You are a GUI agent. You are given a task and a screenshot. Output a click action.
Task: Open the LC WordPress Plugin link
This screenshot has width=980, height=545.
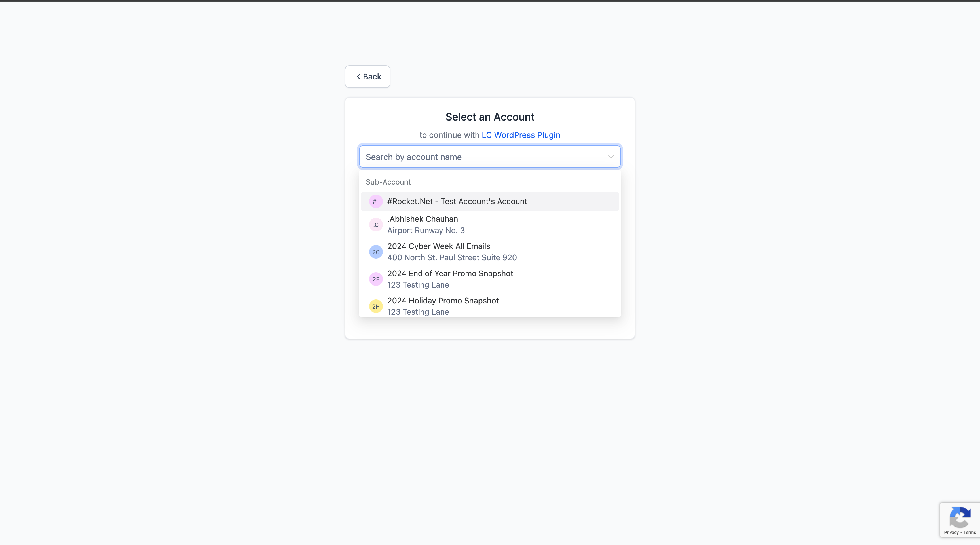coord(520,135)
